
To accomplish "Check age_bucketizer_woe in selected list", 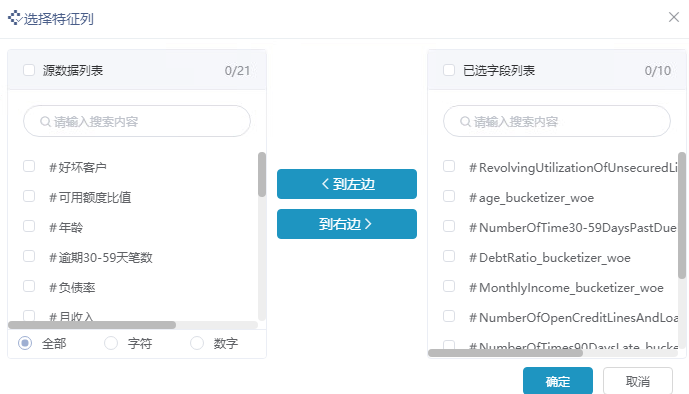I will pyautogui.click(x=449, y=196).
